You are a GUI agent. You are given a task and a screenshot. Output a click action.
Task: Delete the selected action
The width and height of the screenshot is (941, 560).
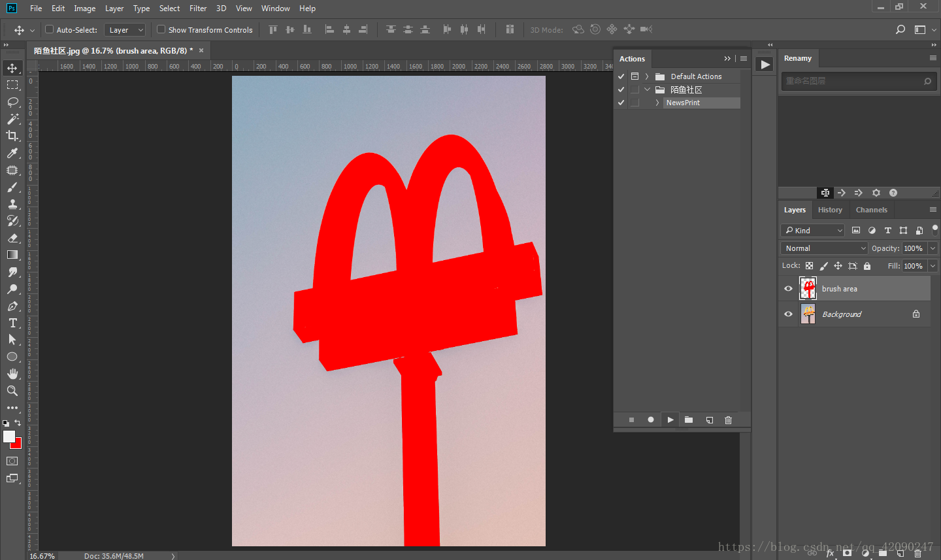point(728,420)
